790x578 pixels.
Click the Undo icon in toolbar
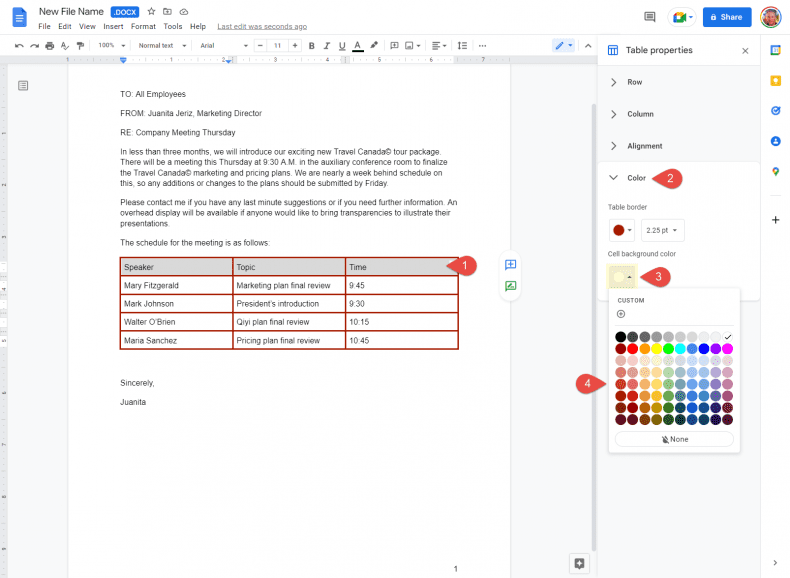[x=19, y=46]
